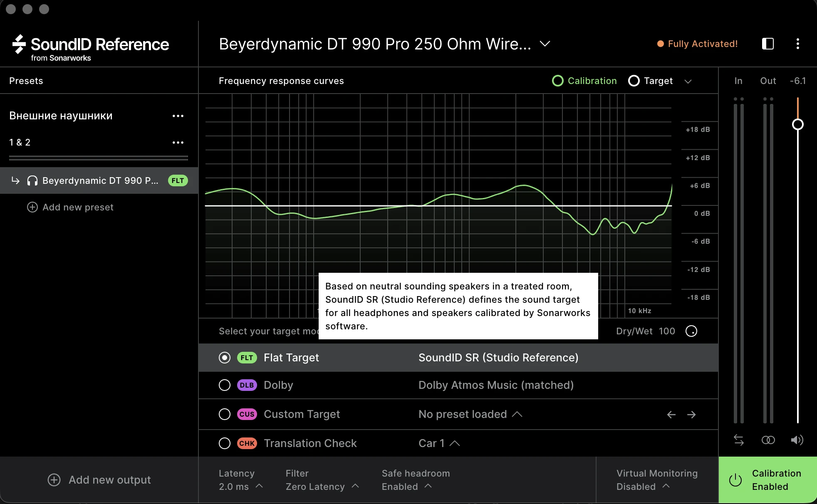Image resolution: width=817 pixels, height=504 pixels.
Task: Select the Dolby radio button
Action: [225, 385]
